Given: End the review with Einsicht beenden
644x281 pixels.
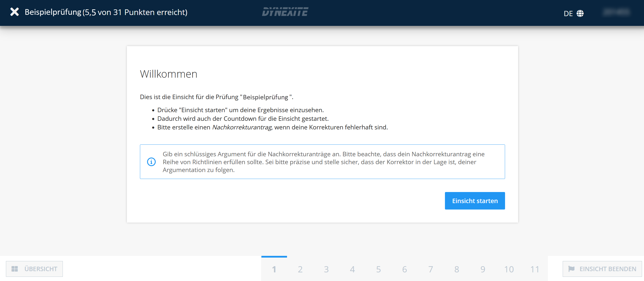Looking at the screenshot, I should click(x=602, y=269).
